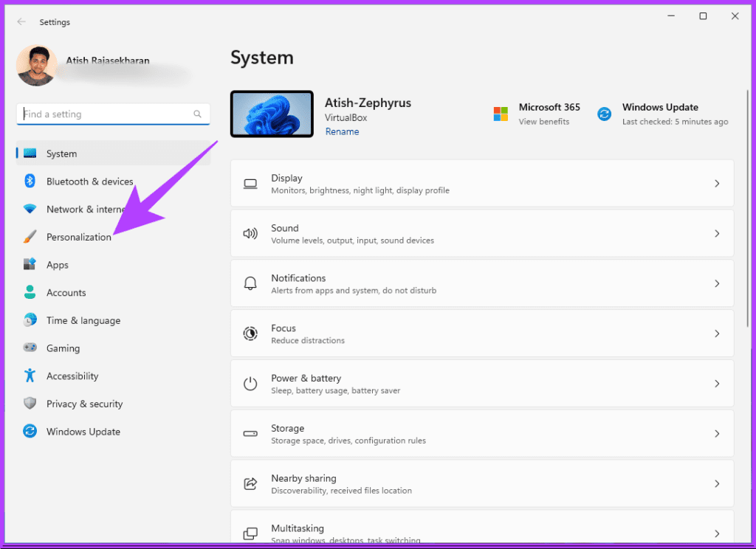Click the Display laptop icon

250,184
